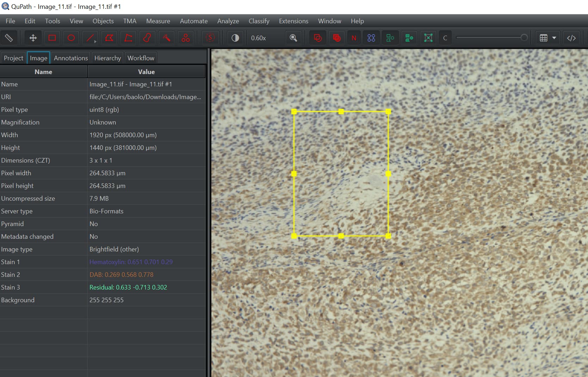Open the Brightness/Contrast dialog
The image size is (588, 377).
coord(235,38)
